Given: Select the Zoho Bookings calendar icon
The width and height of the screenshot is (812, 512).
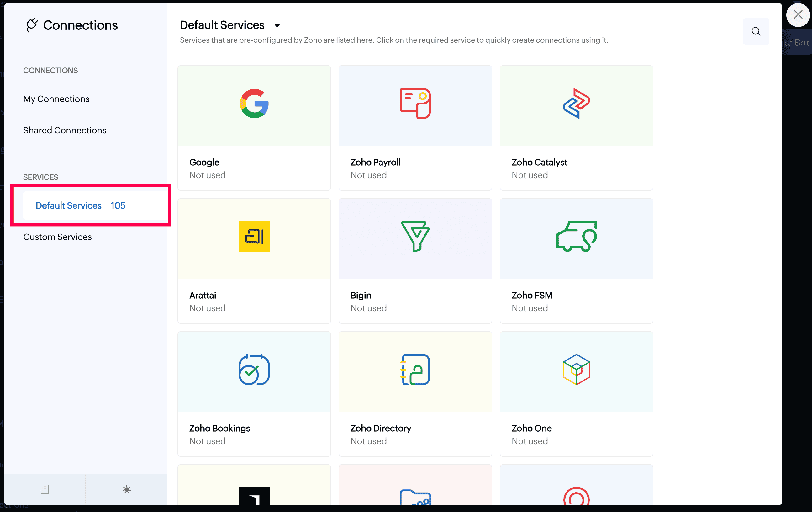Looking at the screenshot, I should pyautogui.click(x=254, y=369).
